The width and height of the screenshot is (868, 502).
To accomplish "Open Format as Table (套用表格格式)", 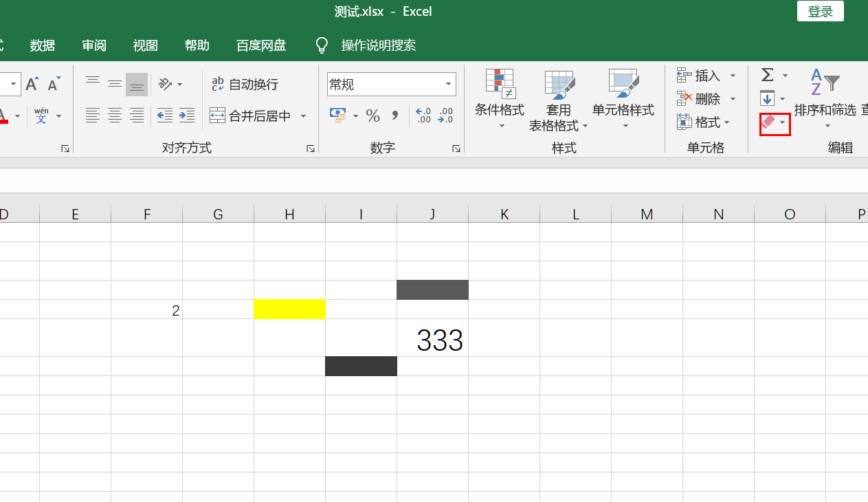I will 559,100.
